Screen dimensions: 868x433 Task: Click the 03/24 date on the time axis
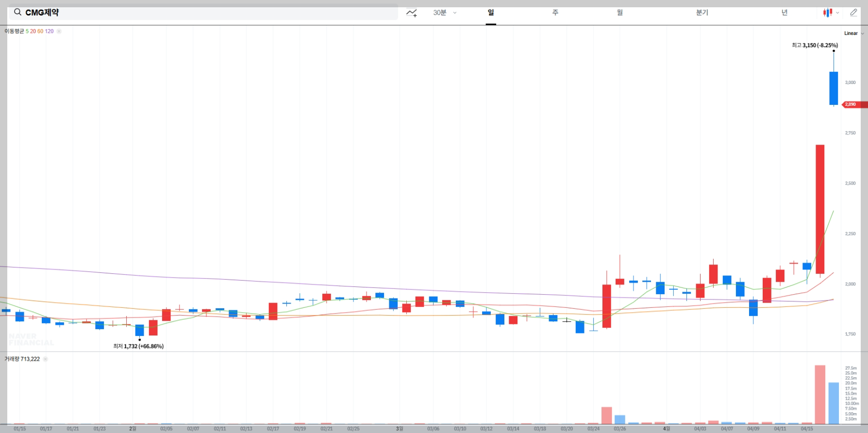tap(593, 429)
